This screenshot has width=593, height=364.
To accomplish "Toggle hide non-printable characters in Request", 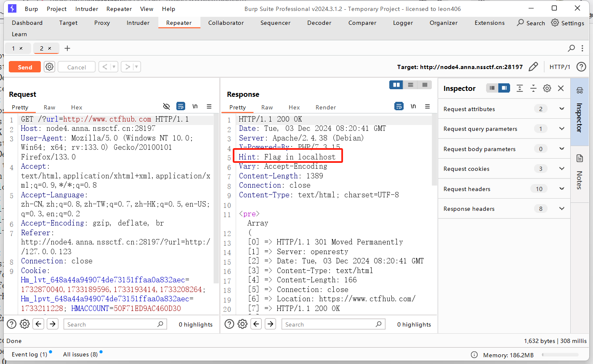I will [x=167, y=106].
